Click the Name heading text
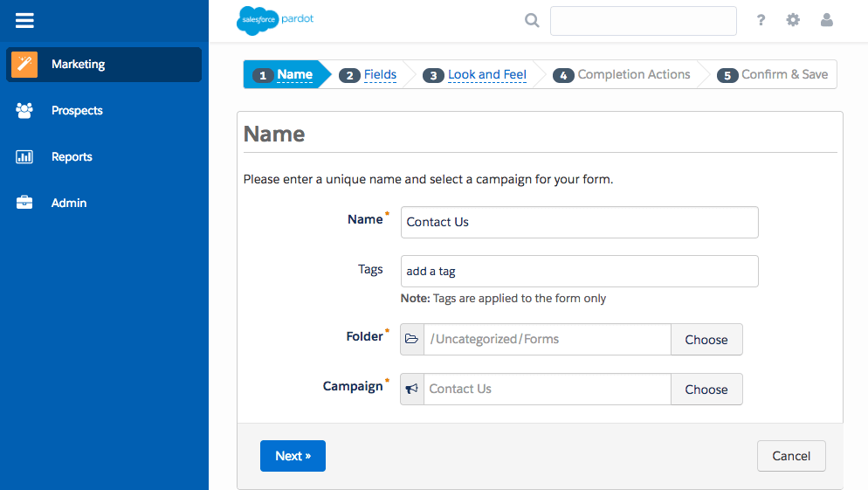Image resolution: width=868 pixels, height=490 pixels. 274,134
